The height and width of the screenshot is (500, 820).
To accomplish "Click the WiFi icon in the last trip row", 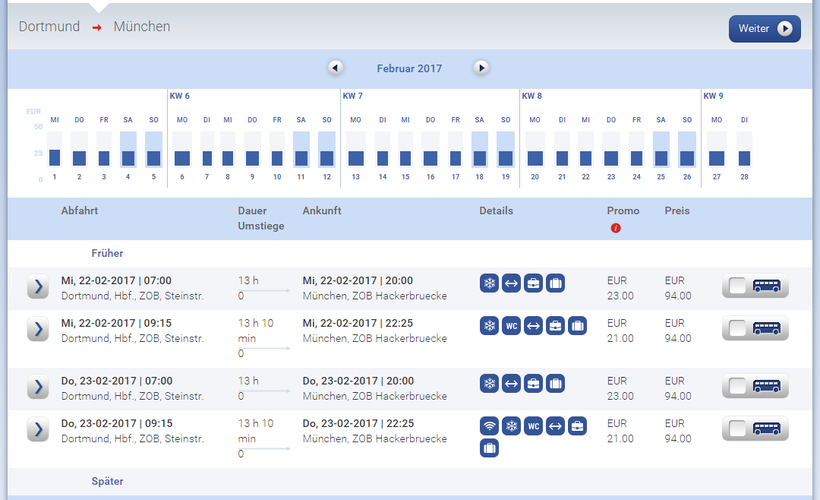I will click(x=489, y=426).
